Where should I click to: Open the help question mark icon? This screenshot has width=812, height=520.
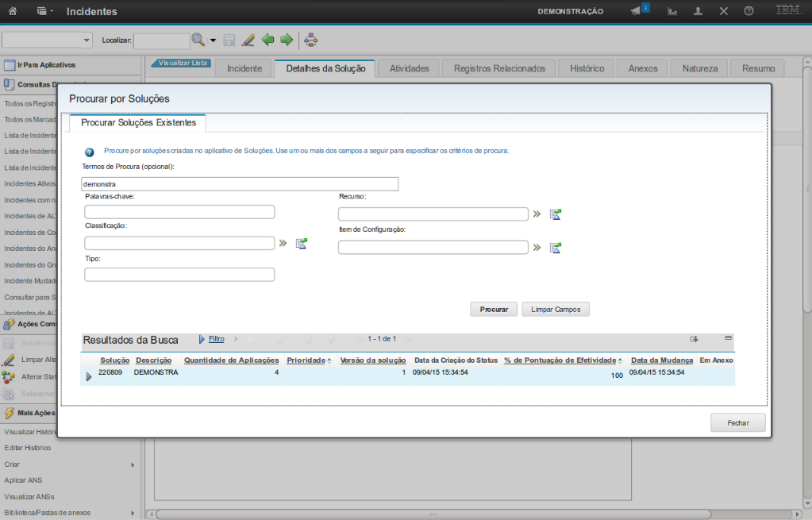(x=749, y=11)
